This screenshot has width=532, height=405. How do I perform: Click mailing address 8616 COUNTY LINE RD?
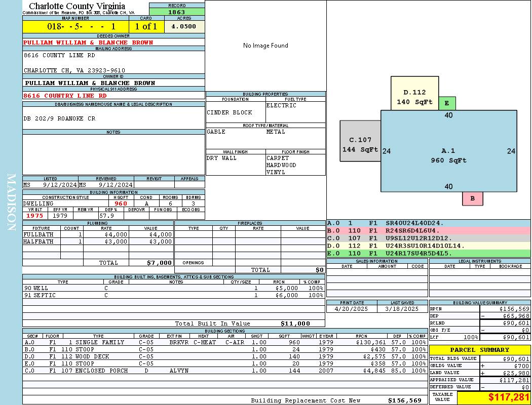(x=59, y=55)
